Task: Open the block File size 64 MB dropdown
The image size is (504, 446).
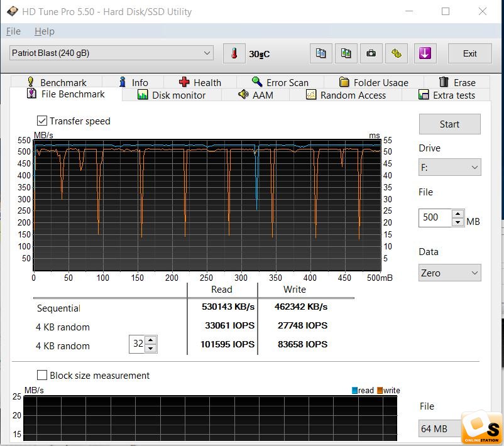Action: pos(440,428)
